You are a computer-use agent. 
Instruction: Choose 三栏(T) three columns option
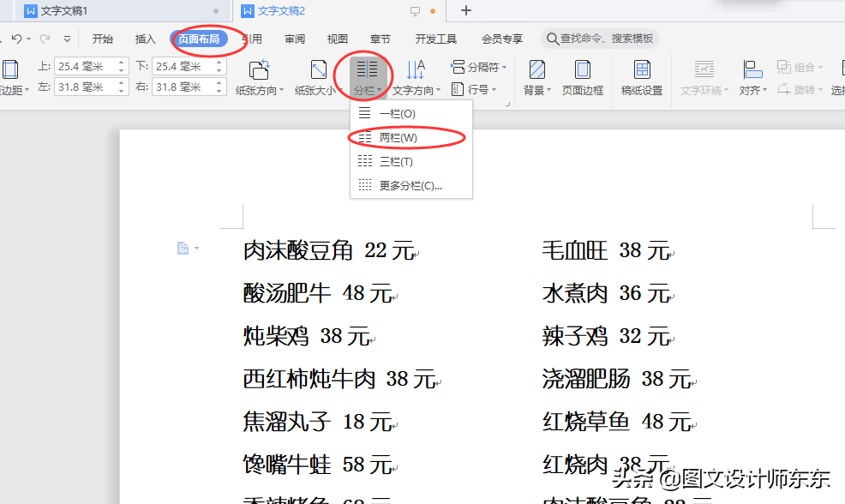[x=411, y=161]
